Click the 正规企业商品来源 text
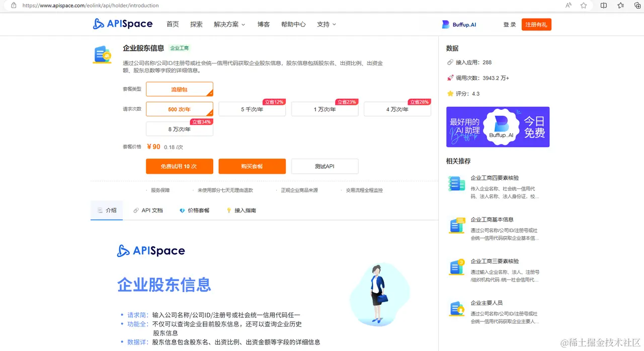The image size is (644, 351). tap(299, 190)
